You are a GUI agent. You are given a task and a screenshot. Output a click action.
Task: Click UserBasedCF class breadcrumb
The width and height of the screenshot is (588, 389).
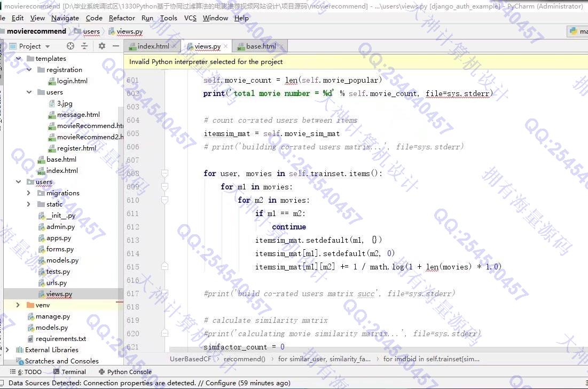[191, 359]
